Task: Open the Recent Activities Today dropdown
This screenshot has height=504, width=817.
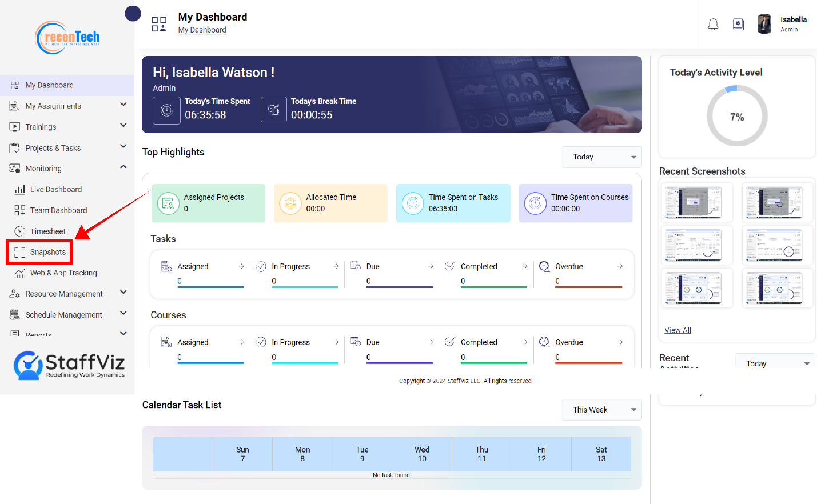Action: (x=775, y=362)
